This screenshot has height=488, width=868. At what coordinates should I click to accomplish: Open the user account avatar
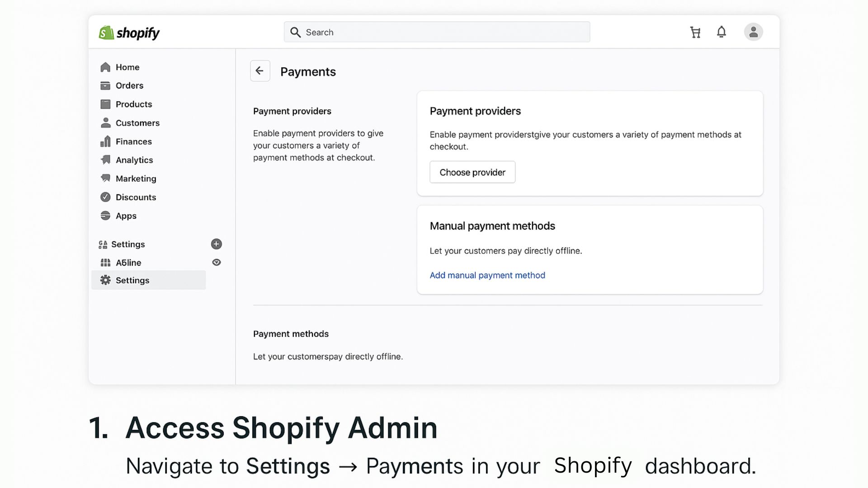point(753,32)
